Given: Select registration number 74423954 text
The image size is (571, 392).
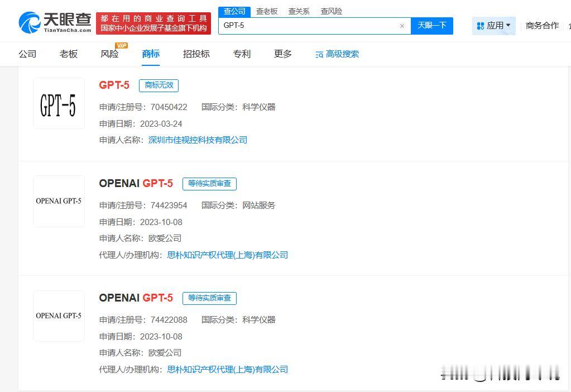Looking at the screenshot, I should (169, 205).
